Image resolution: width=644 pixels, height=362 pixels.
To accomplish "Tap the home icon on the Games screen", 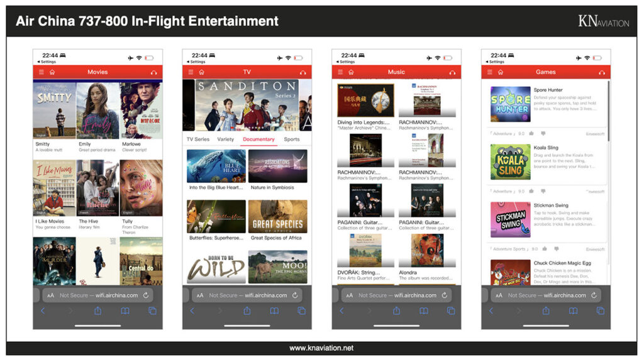I will click(501, 72).
